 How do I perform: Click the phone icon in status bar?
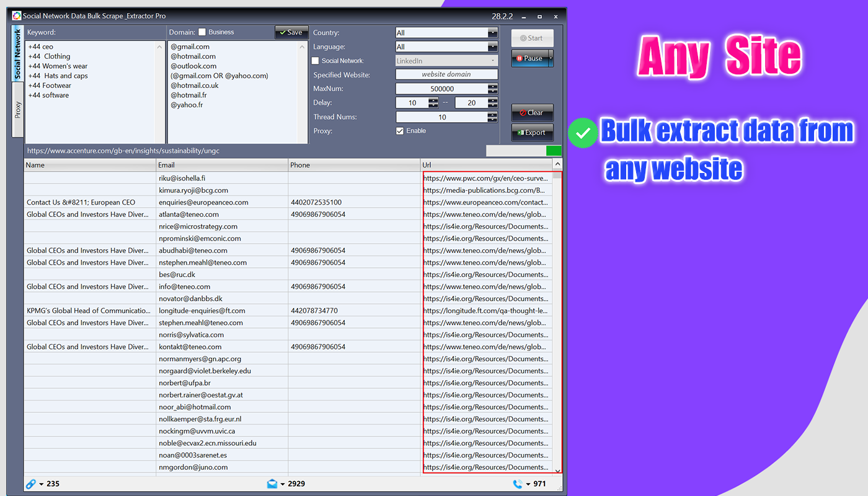[x=518, y=484]
